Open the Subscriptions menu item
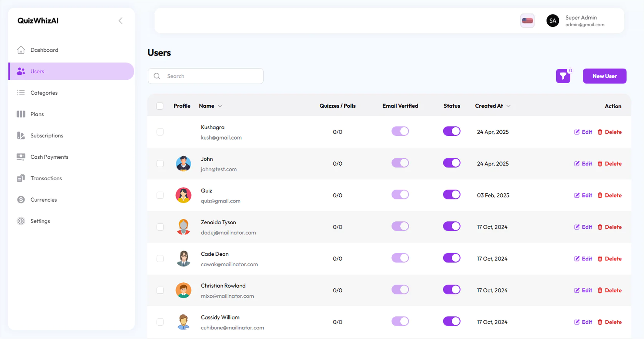The width and height of the screenshot is (644, 339). click(47, 136)
